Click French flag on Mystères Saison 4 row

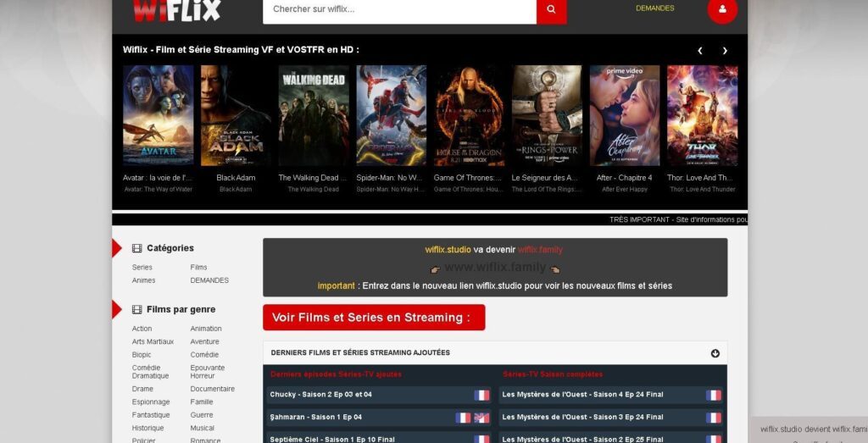tap(714, 395)
